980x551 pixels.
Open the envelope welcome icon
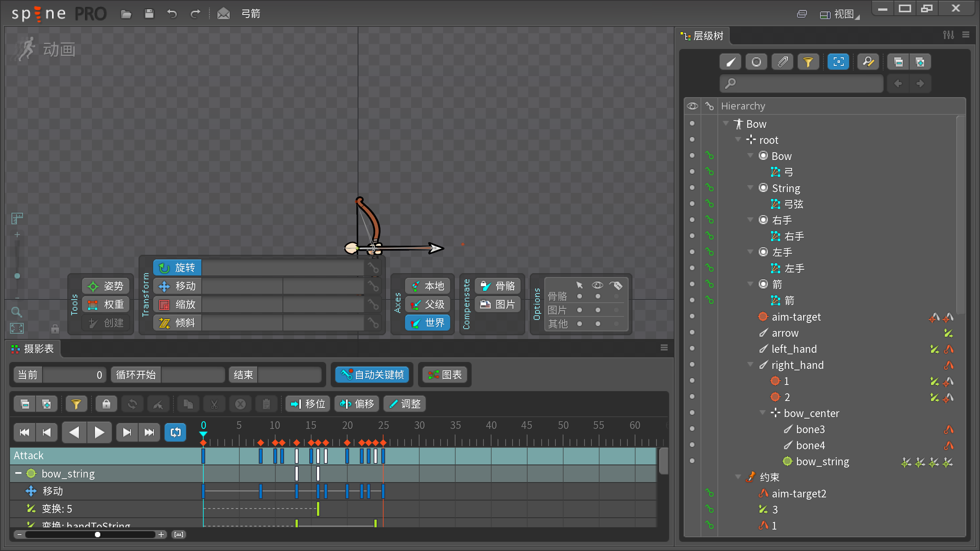(224, 14)
